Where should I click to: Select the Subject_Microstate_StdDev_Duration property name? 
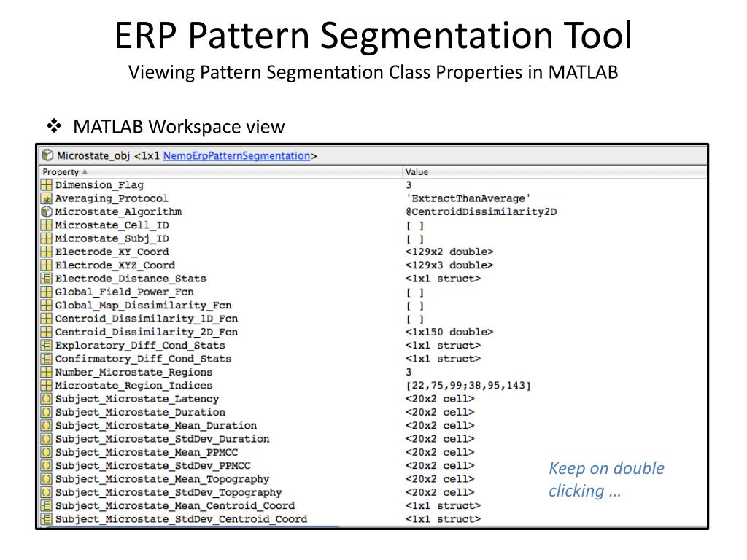click(163, 438)
